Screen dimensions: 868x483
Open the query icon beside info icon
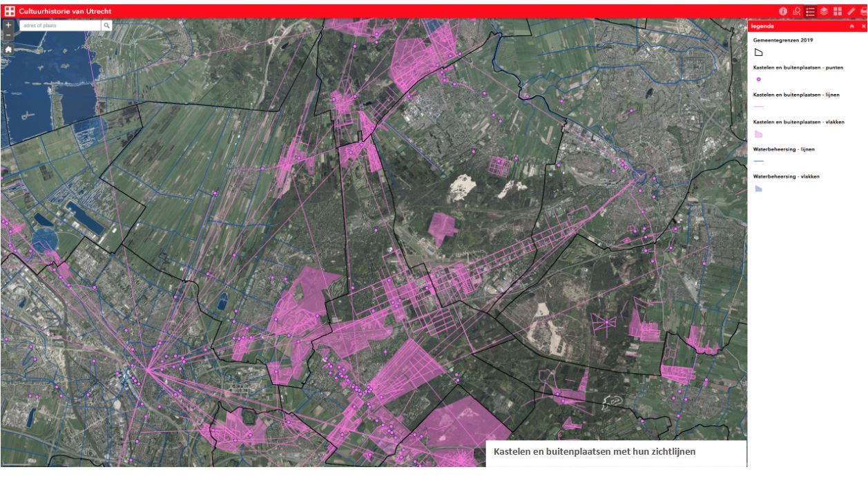(x=797, y=11)
